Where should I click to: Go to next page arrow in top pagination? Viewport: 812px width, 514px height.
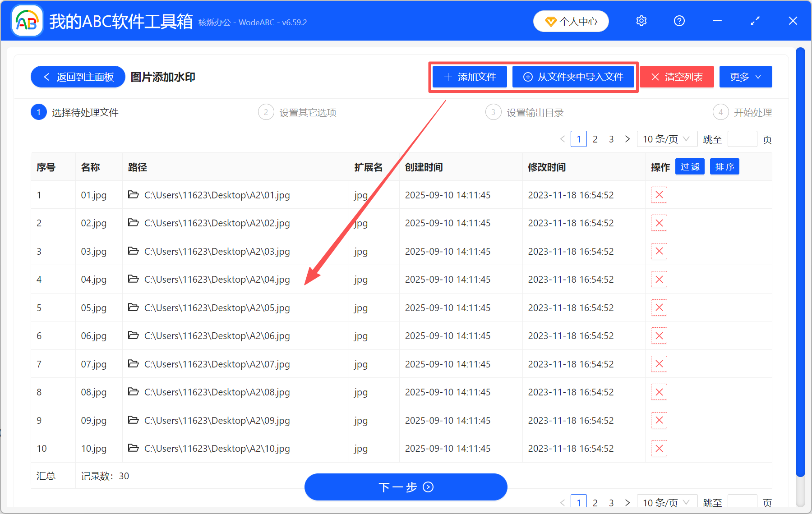pos(627,139)
